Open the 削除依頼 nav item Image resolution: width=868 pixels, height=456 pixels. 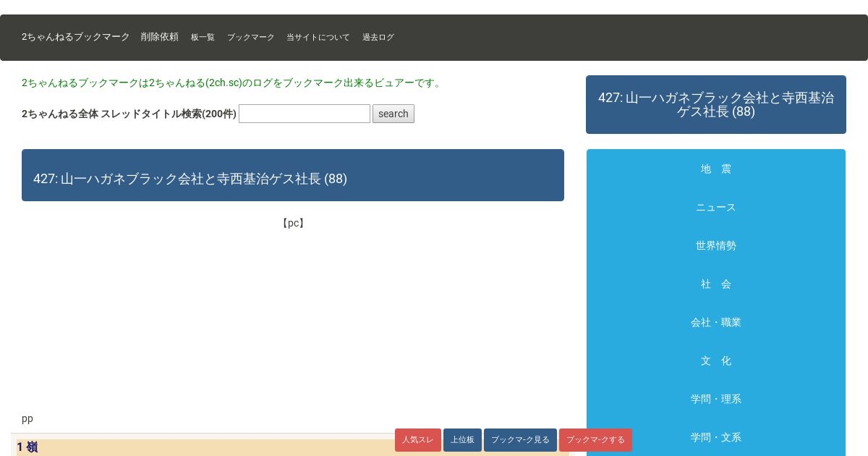[160, 37]
